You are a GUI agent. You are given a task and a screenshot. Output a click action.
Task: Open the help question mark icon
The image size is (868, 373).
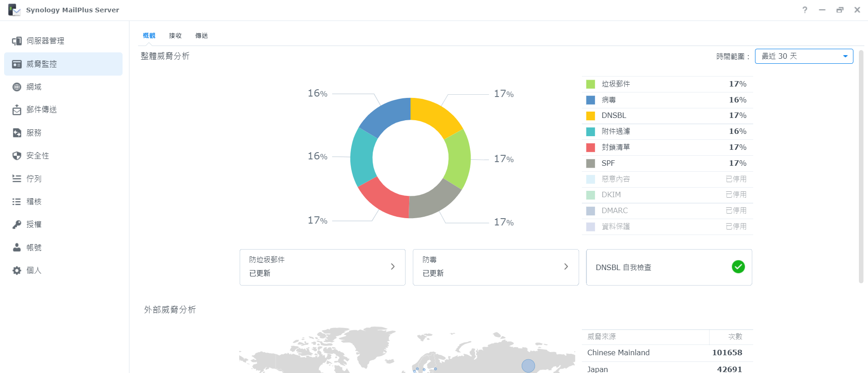(x=805, y=10)
